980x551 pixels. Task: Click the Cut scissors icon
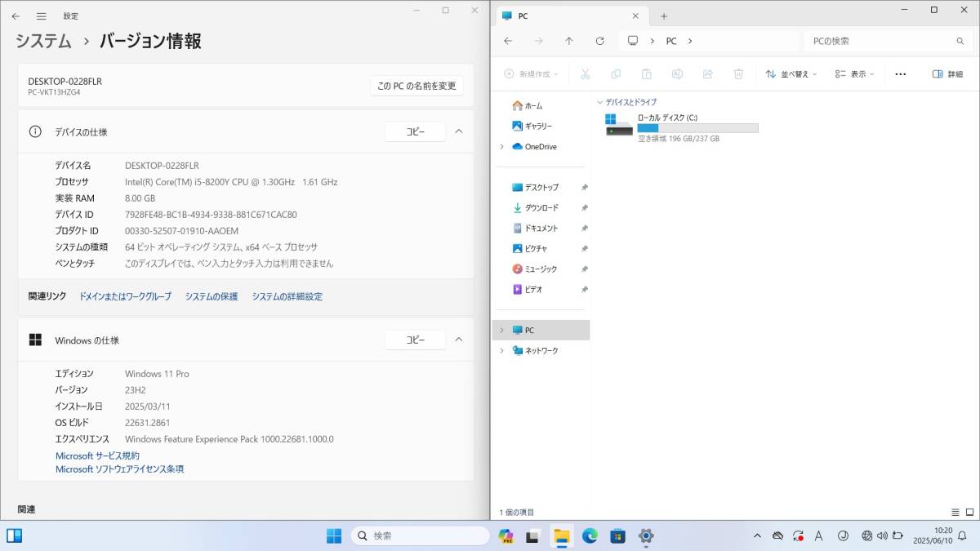click(x=586, y=73)
